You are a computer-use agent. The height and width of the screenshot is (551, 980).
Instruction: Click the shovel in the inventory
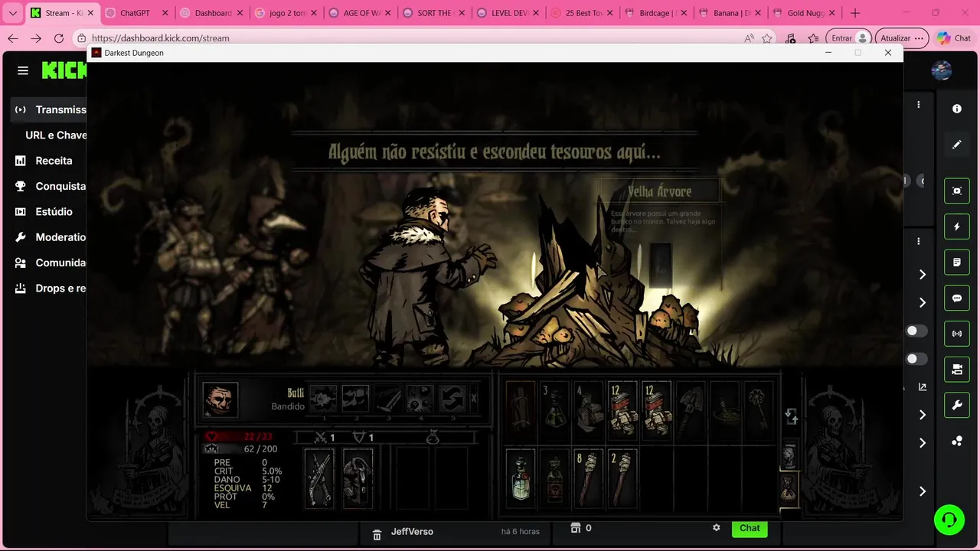tap(691, 409)
